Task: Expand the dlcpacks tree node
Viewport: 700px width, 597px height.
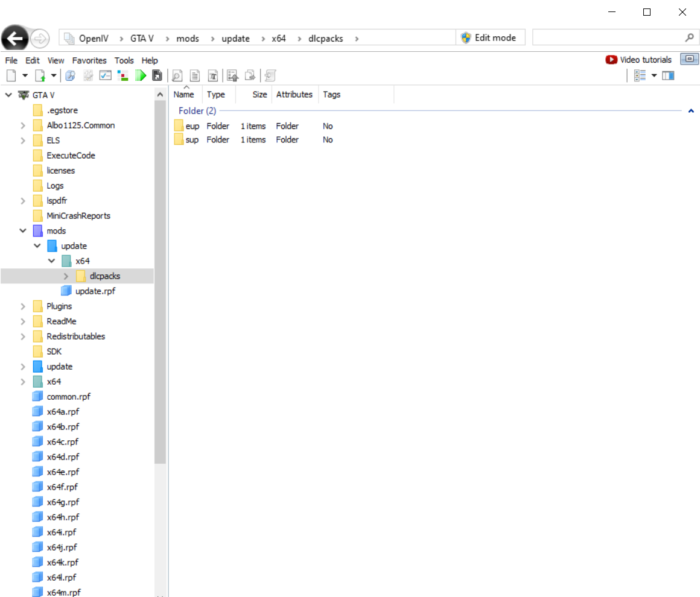Action: click(x=66, y=276)
